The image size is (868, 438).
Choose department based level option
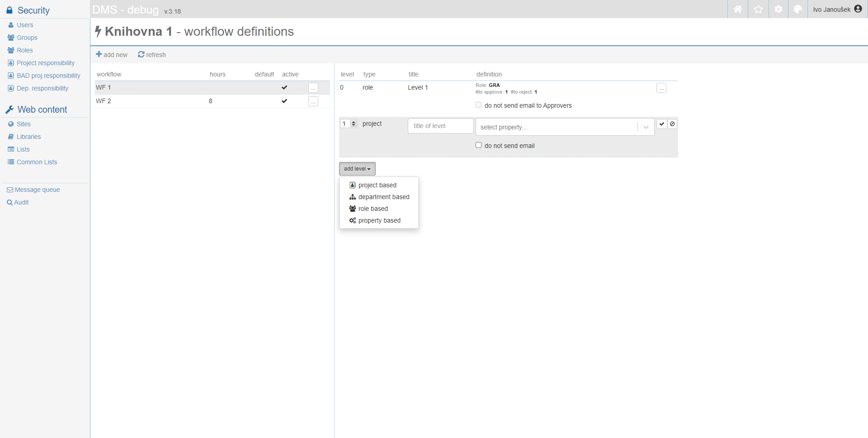coord(379,197)
